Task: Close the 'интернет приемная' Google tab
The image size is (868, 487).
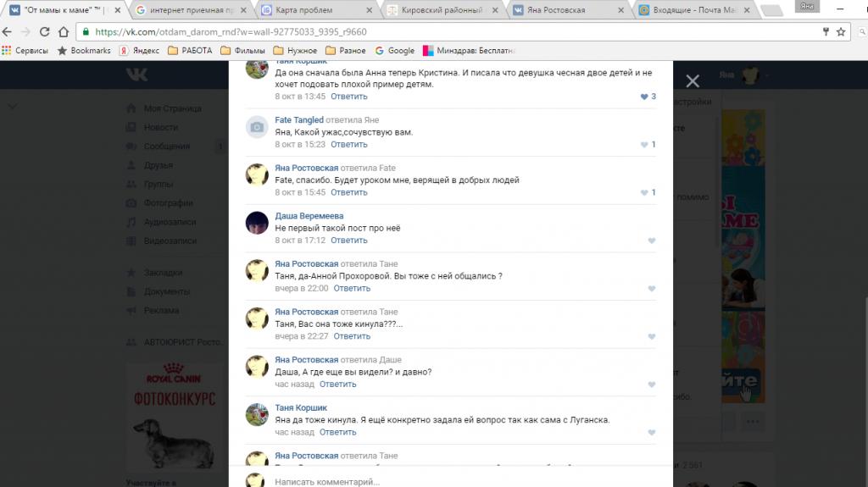Action: [x=243, y=10]
